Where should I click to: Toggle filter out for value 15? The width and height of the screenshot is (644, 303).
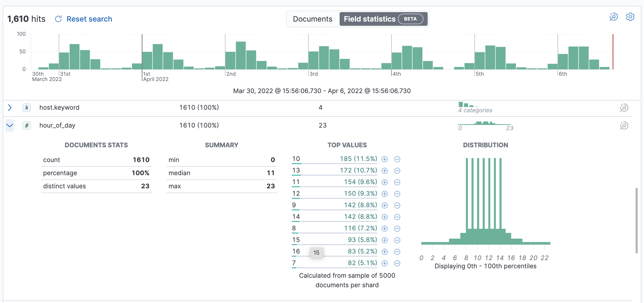coord(397,240)
